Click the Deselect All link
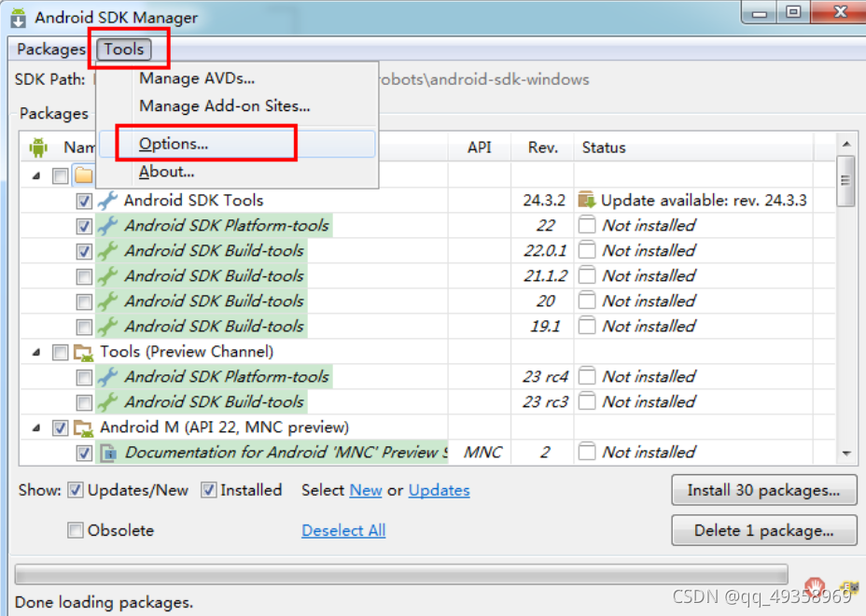This screenshot has width=866, height=616. 343,530
